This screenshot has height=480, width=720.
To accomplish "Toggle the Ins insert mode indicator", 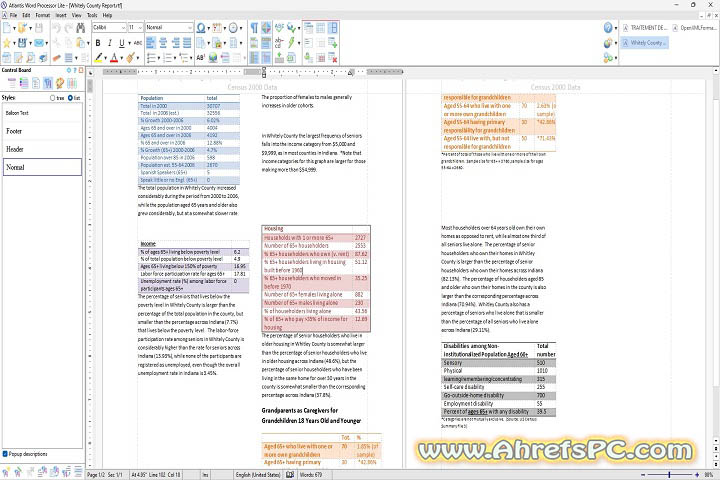I will tap(206, 474).
